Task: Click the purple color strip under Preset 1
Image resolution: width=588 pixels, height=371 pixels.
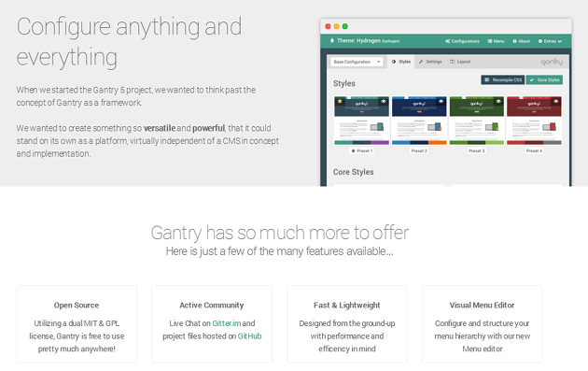Action: click(x=380, y=143)
